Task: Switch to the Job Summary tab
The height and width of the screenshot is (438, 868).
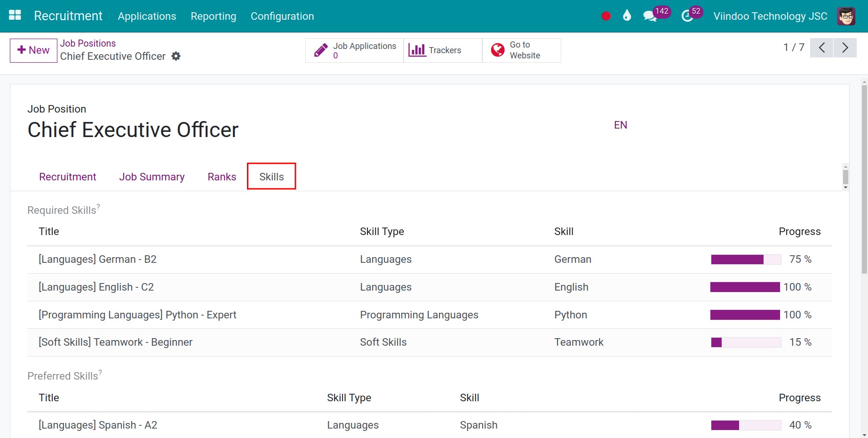Action: pyautogui.click(x=151, y=177)
